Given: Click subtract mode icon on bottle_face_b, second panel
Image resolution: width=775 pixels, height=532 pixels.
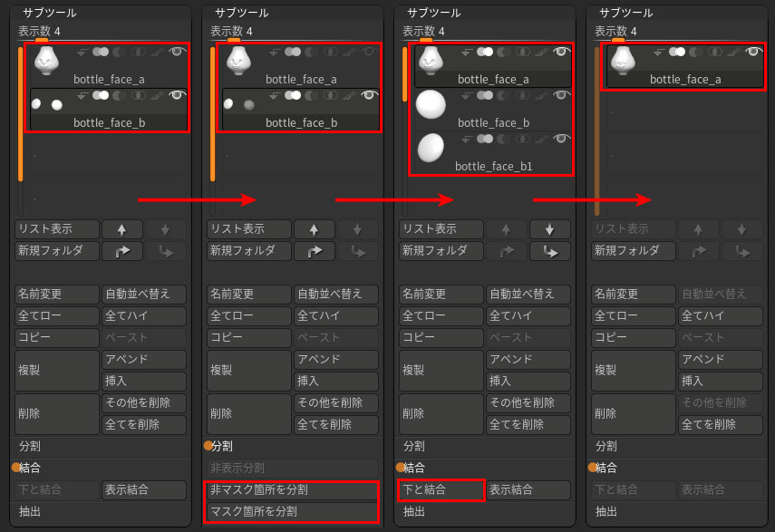Looking at the screenshot, I should [x=312, y=95].
